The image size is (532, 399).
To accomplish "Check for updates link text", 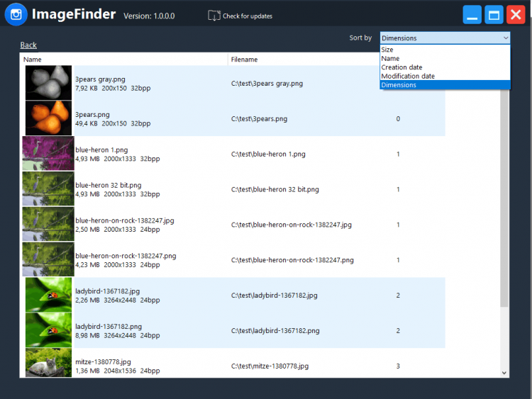I will click(x=247, y=16).
